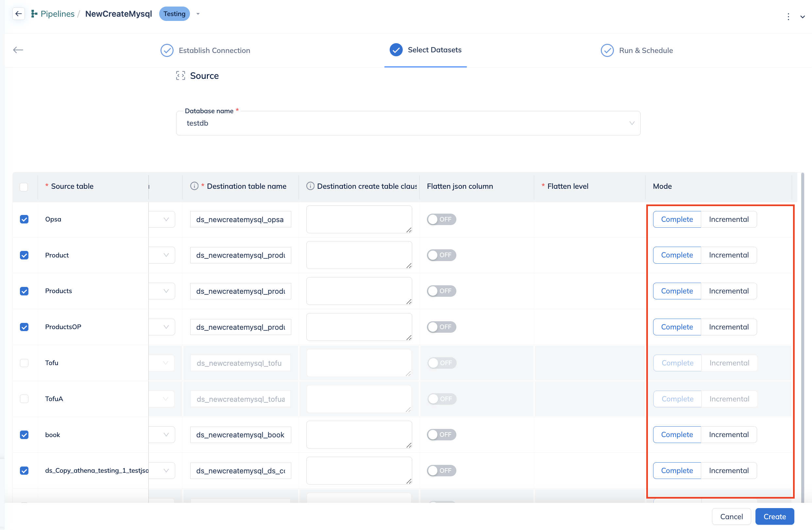Uncheck the Products row checkbox
Screen dimensions: 812x530
pyautogui.click(x=24, y=291)
